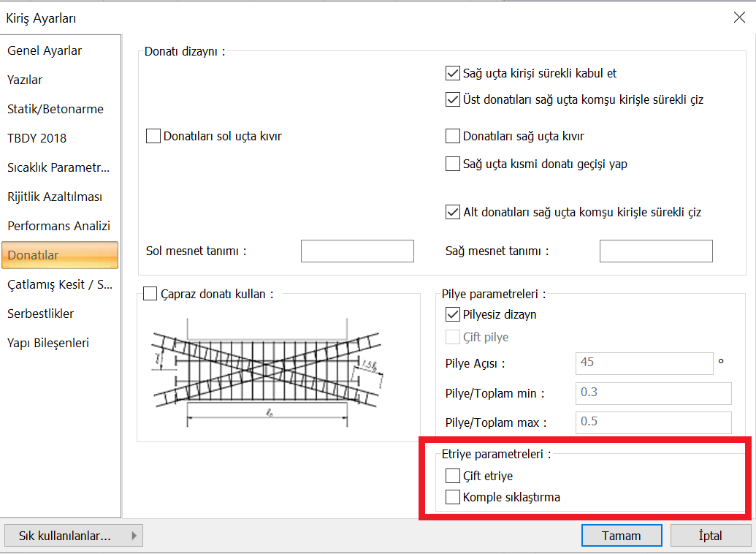Switch to the Yapı Bileşenleri section
The width and height of the screenshot is (756, 554).
coord(47,342)
